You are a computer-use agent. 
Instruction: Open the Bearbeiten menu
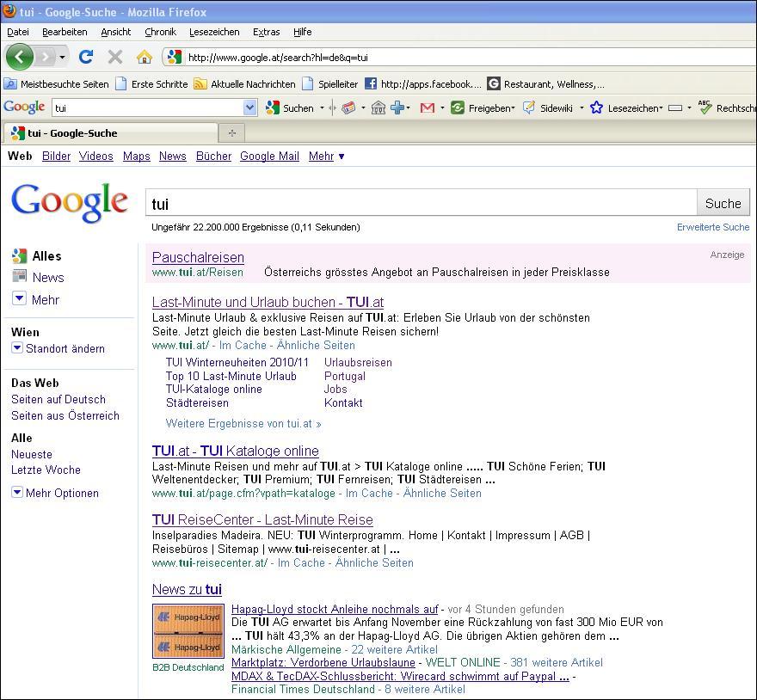65,32
